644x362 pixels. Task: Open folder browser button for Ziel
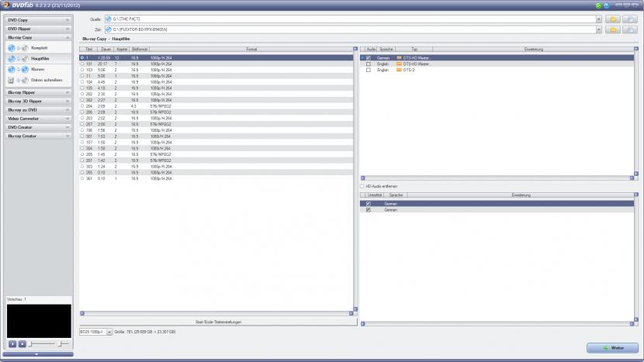pyautogui.click(x=613, y=29)
